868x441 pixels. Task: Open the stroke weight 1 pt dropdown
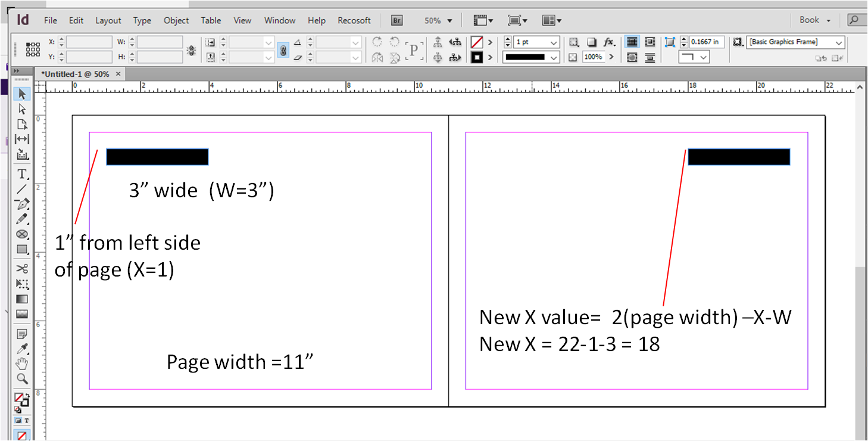click(554, 42)
